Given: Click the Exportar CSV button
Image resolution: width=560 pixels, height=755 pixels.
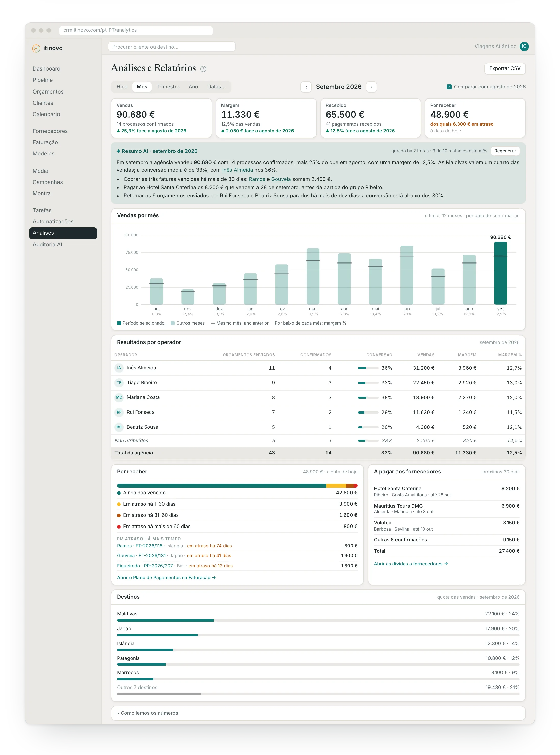Looking at the screenshot, I should [505, 68].
